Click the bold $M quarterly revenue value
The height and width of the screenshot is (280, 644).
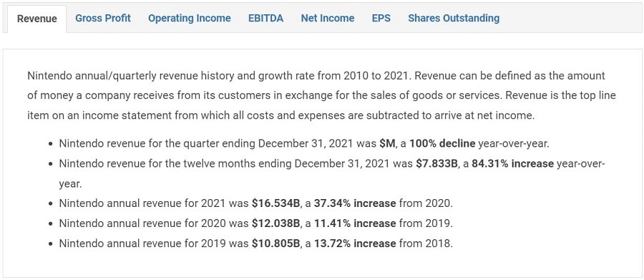pos(387,143)
